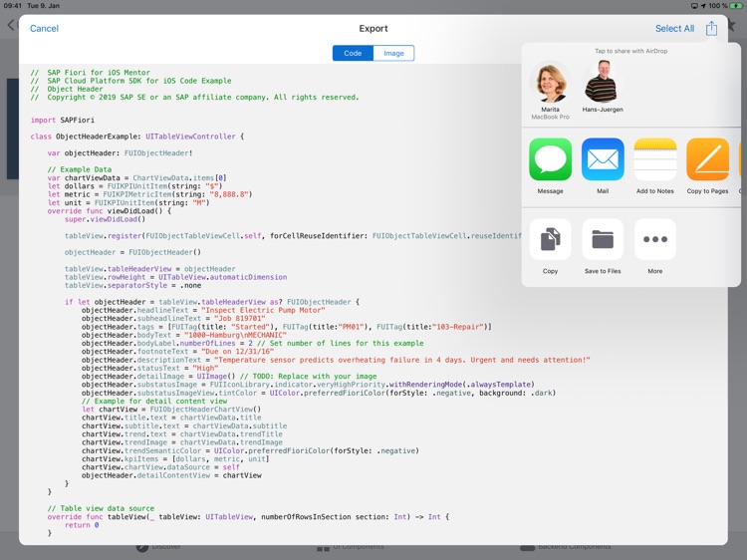Tap '// Example for detail content view' comment

point(154,401)
